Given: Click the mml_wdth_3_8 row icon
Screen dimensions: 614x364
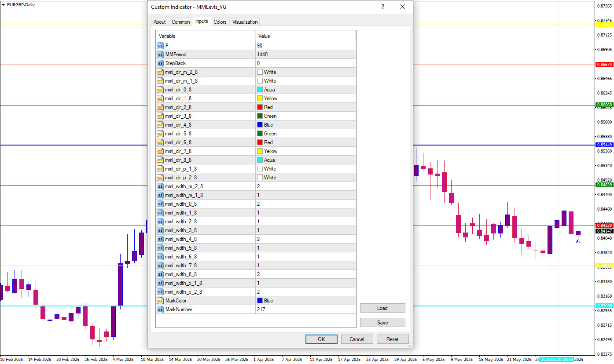Looking at the screenshot, I should click(x=160, y=230).
